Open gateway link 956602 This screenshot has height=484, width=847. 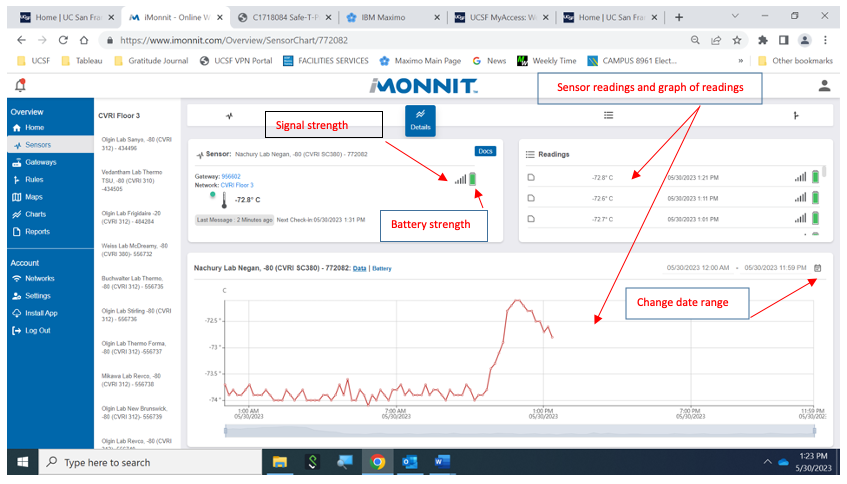(231, 176)
